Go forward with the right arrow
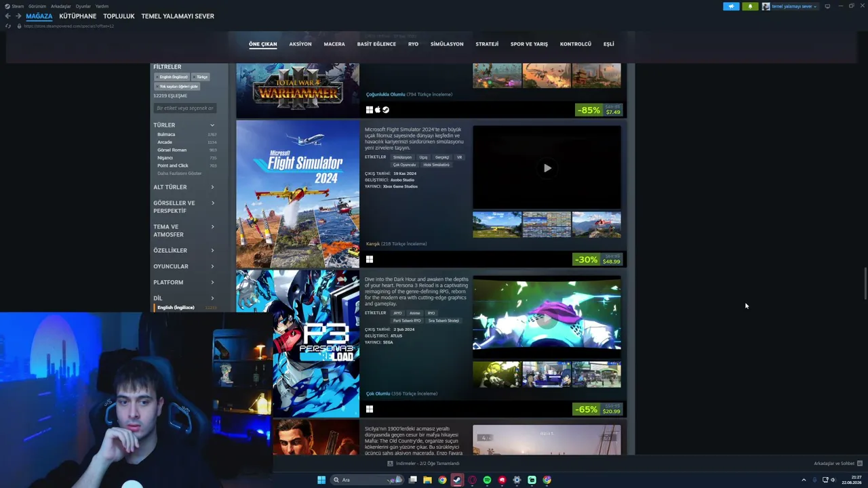This screenshot has height=488, width=868. tap(18, 16)
